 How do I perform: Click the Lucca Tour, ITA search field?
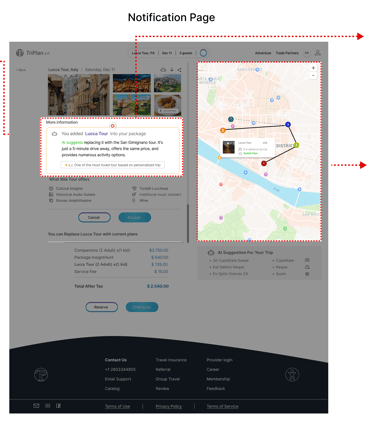pos(143,53)
